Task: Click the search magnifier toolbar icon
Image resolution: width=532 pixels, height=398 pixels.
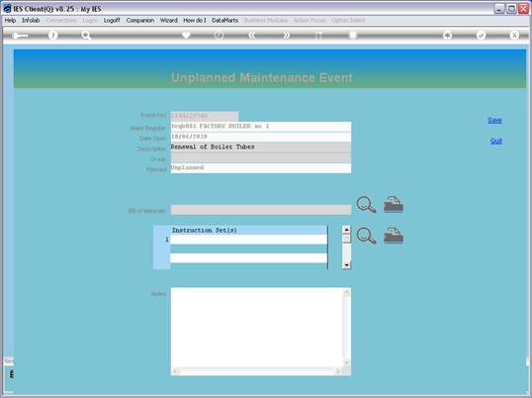Action: pos(86,35)
